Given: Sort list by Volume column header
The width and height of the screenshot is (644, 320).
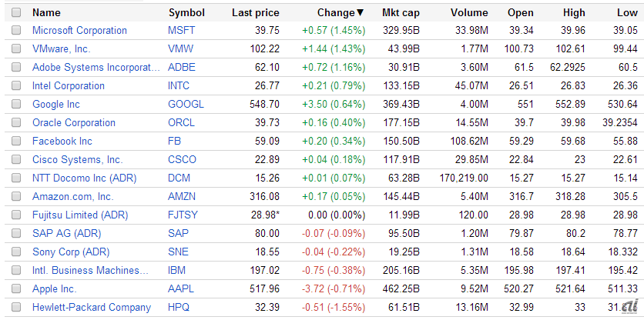Looking at the screenshot, I should point(468,12).
